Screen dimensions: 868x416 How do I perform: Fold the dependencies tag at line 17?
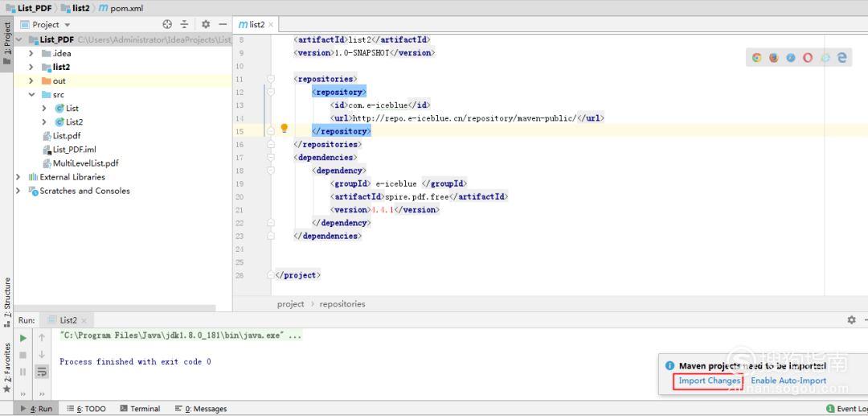[271, 158]
